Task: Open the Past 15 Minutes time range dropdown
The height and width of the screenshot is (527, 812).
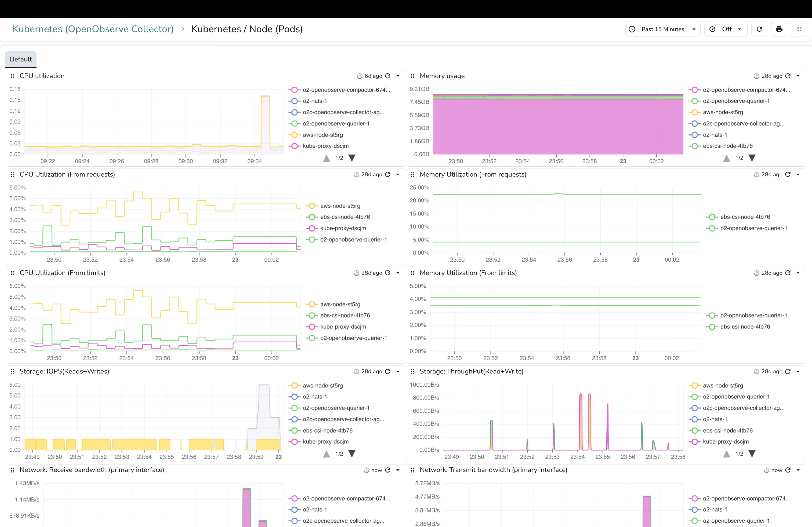Action: click(x=662, y=29)
